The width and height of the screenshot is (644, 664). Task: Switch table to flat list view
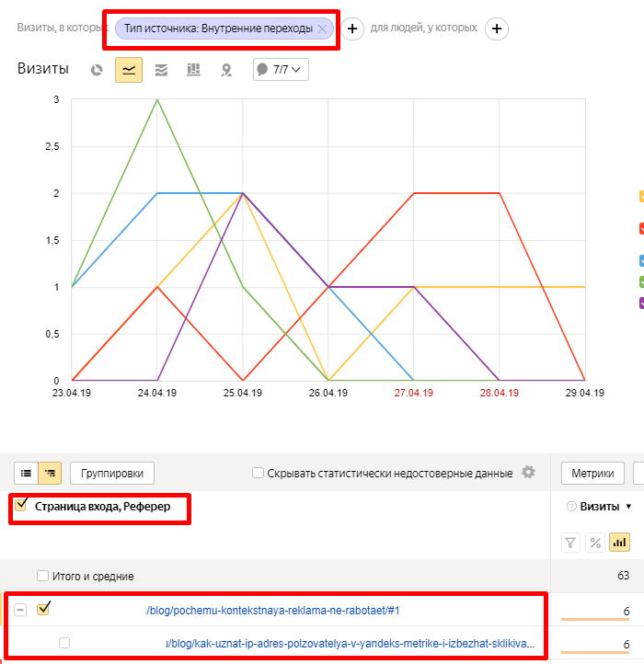pyautogui.click(x=27, y=474)
